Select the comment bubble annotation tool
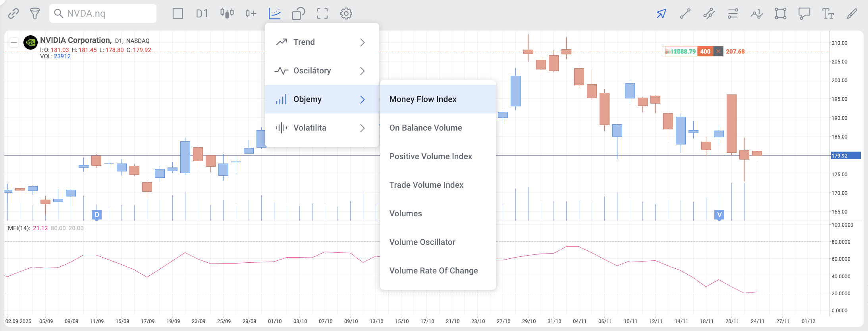This screenshot has width=868, height=331. point(804,13)
